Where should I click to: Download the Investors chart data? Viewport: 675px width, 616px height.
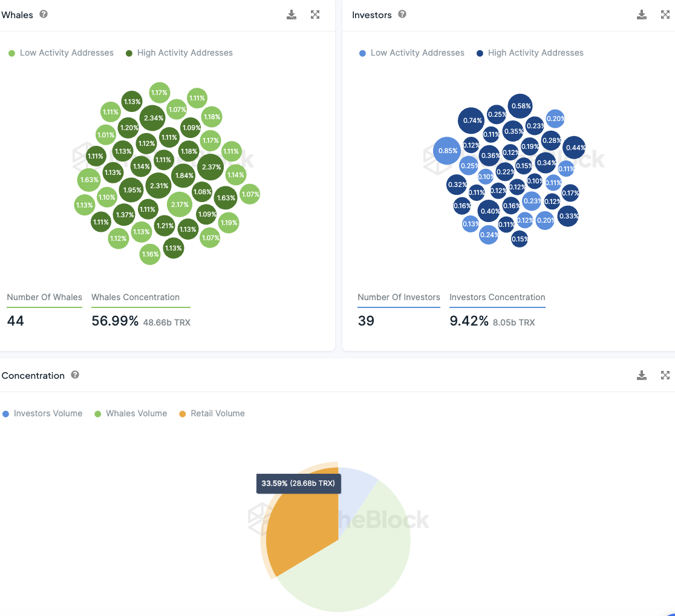coord(641,15)
